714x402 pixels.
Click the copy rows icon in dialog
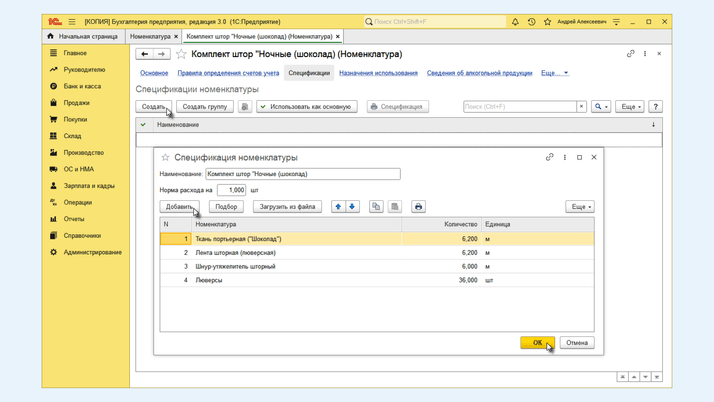(376, 207)
